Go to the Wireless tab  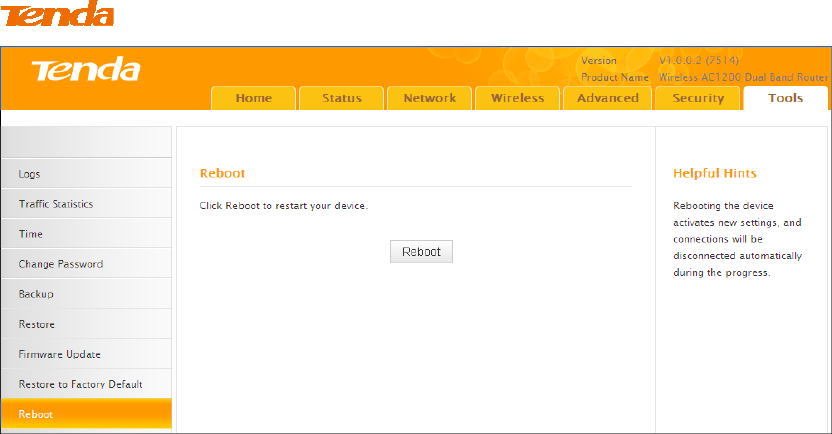518,98
